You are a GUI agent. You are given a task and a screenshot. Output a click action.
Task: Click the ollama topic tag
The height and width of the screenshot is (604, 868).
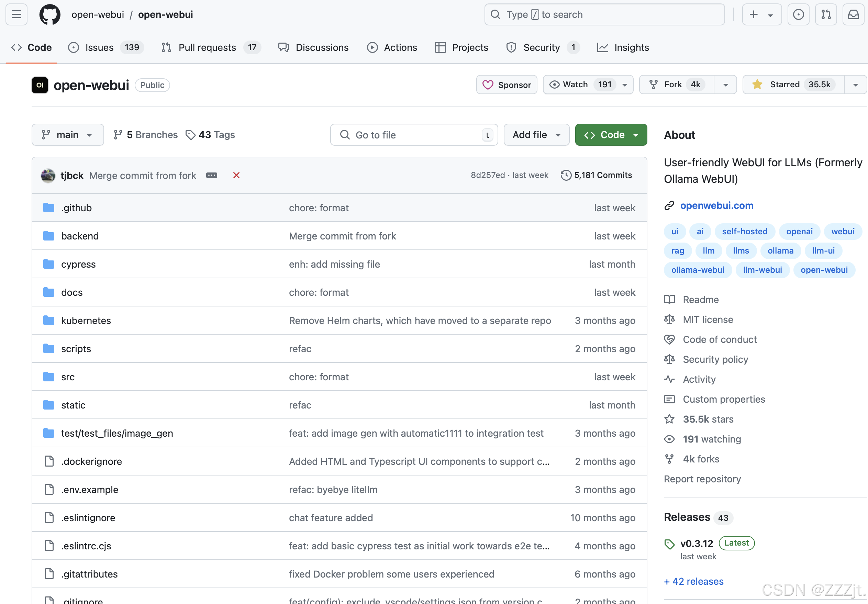click(780, 250)
